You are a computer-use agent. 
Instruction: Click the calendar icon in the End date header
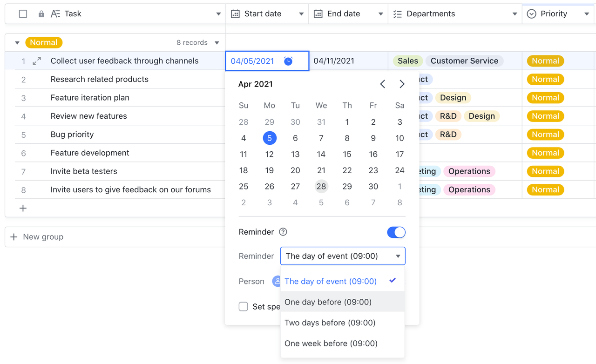[x=318, y=14]
